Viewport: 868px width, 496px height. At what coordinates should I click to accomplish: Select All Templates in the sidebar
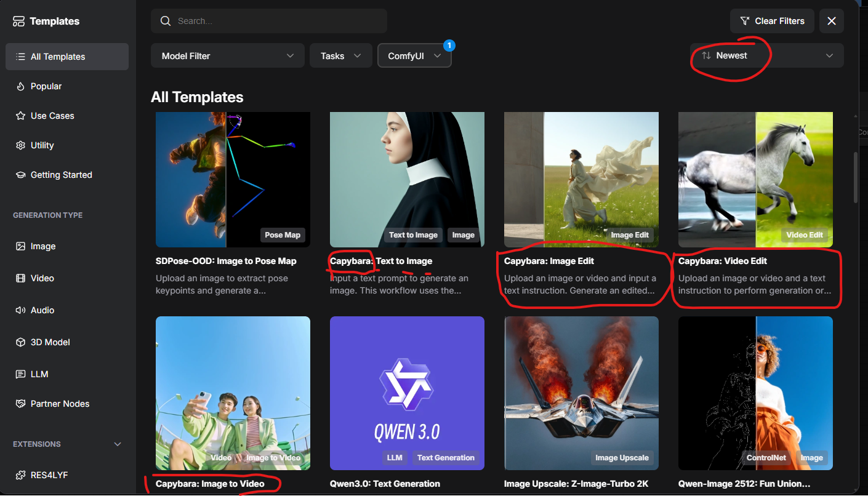[x=67, y=57]
